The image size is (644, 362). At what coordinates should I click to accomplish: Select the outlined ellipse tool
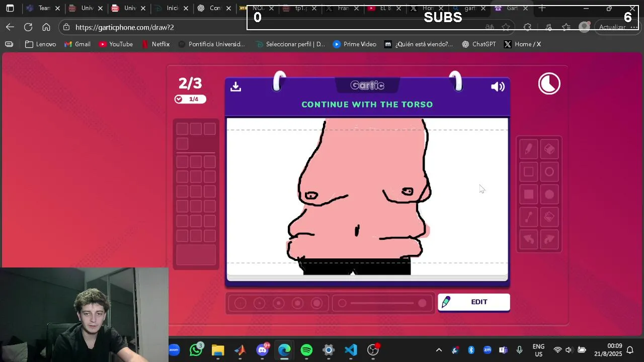[549, 172]
